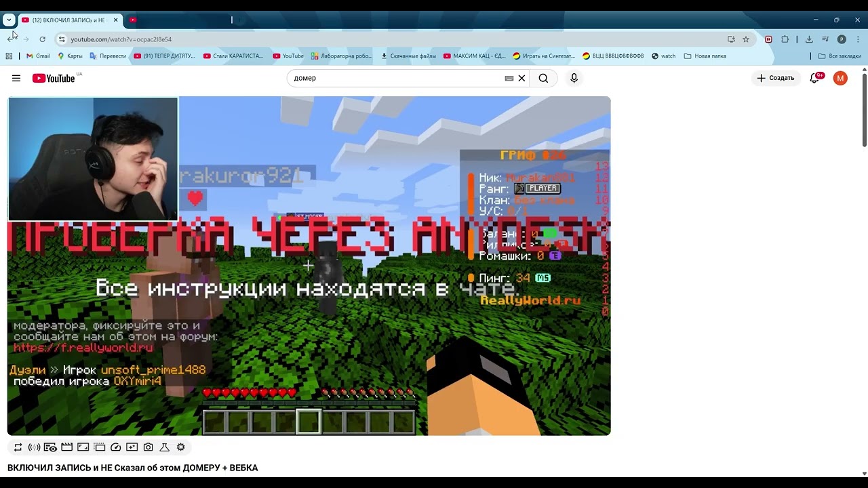Toggle the loop video extension control
The height and width of the screenshot is (488, 868).
[18, 447]
